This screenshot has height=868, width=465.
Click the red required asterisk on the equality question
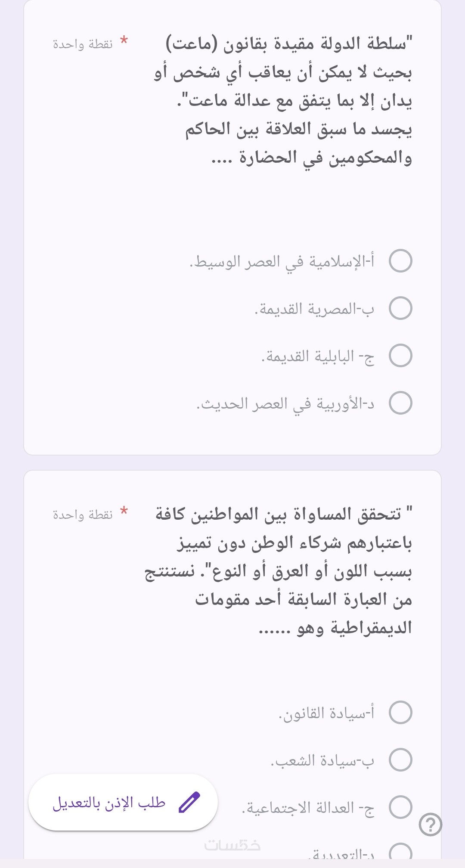124,512
